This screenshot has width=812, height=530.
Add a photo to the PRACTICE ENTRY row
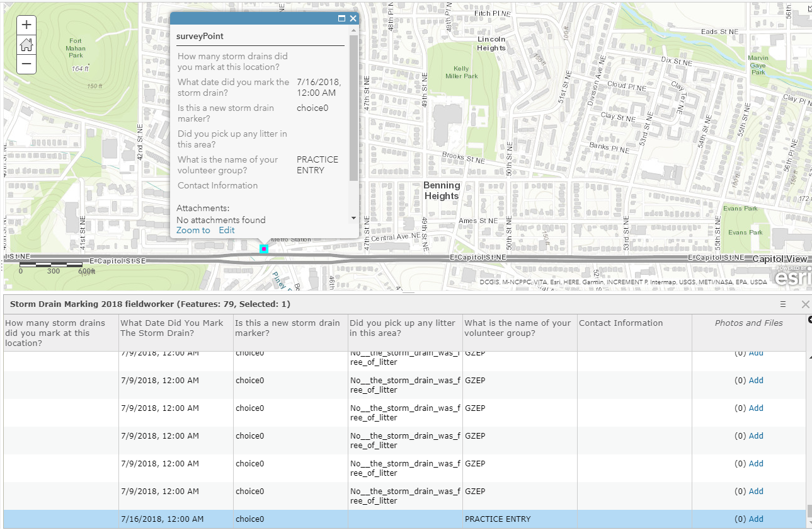tap(756, 519)
